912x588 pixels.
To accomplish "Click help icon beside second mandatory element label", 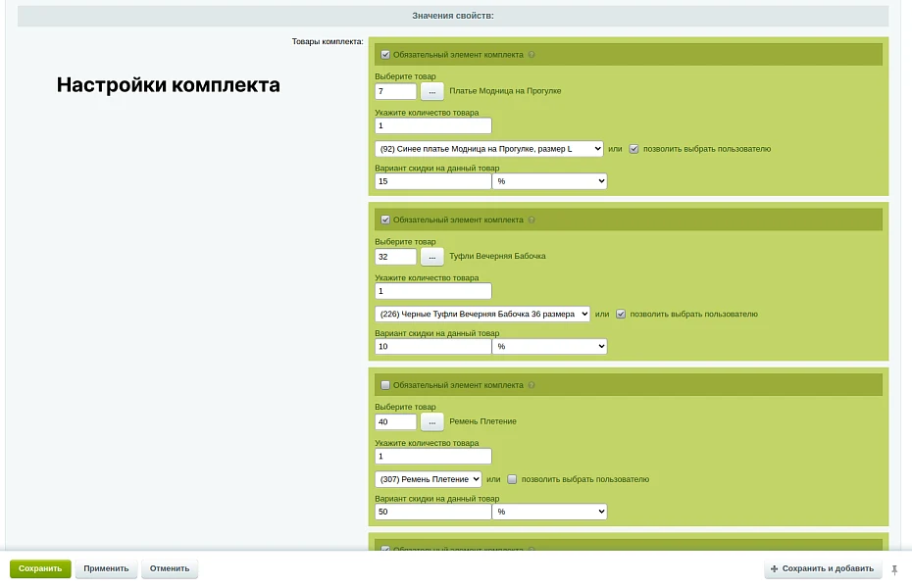I will tap(532, 220).
